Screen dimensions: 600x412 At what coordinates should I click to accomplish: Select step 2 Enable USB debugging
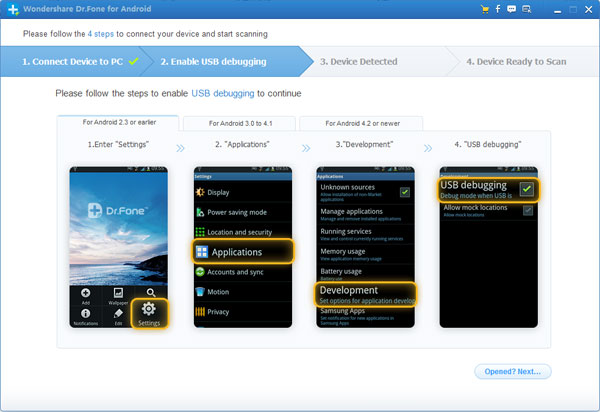213,62
